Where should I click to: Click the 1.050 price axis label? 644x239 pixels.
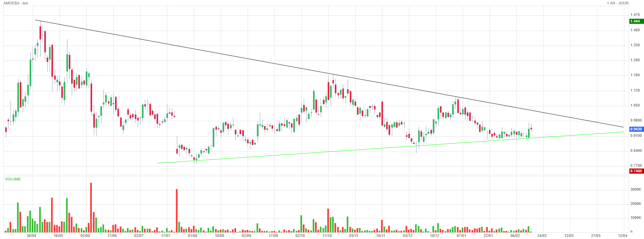tap(635, 105)
